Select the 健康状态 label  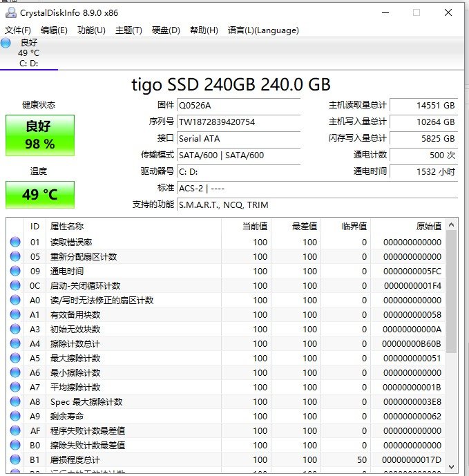39,105
